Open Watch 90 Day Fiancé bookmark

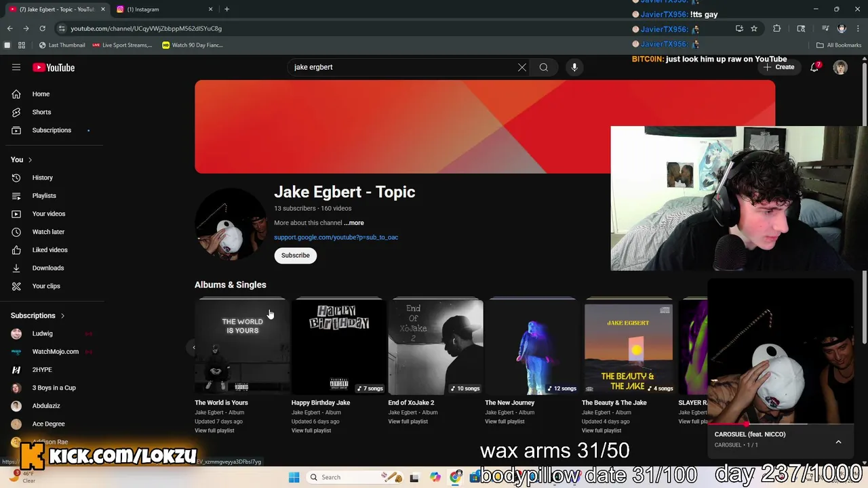click(x=193, y=45)
